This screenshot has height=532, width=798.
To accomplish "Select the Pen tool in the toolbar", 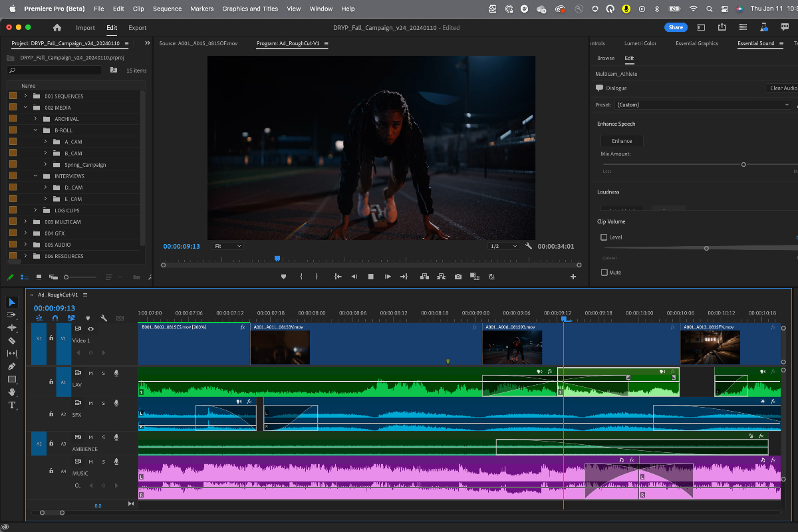I will click(x=12, y=366).
